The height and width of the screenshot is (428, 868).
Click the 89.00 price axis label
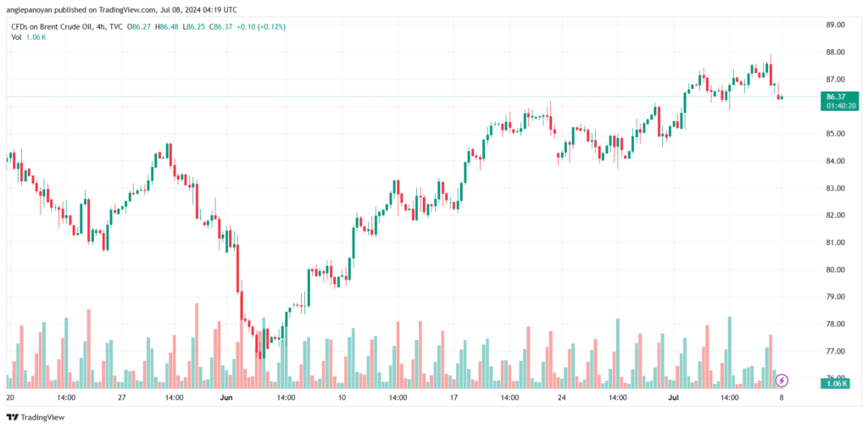(x=835, y=25)
